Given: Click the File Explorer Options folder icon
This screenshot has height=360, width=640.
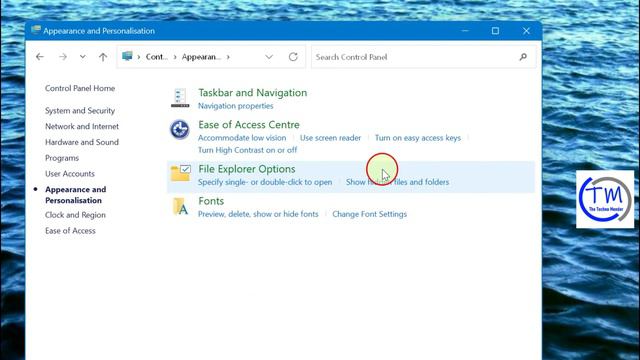Looking at the screenshot, I should [x=180, y=173].
